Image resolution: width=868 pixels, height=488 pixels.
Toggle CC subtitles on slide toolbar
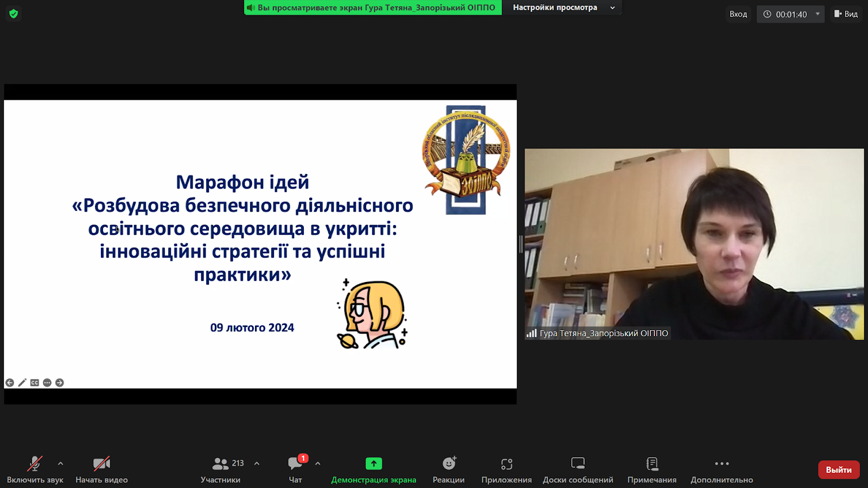(35, 383)
